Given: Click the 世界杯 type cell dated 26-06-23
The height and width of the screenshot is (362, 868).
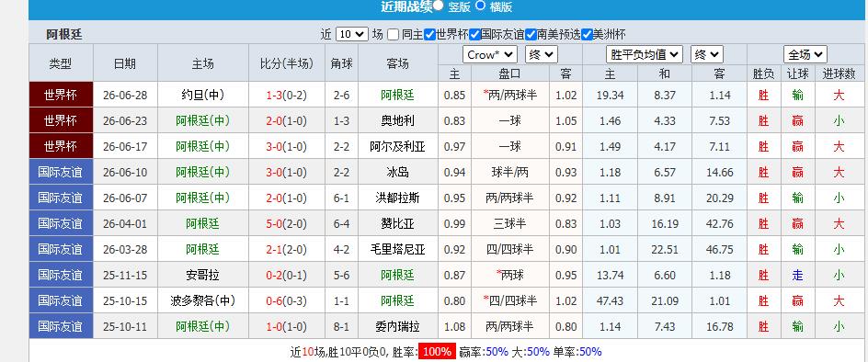Looking at the screenshot, I should pos(61,120).
